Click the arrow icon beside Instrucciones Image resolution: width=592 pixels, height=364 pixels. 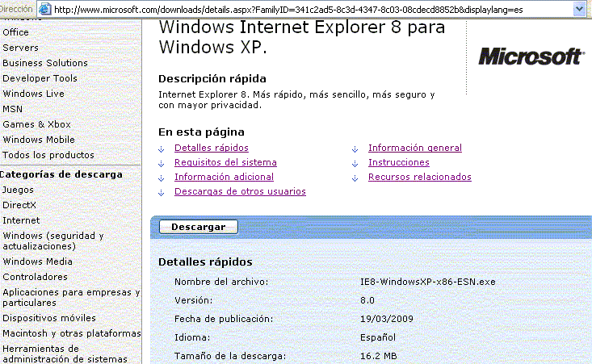pyautogui.click(x=355, y=164)
